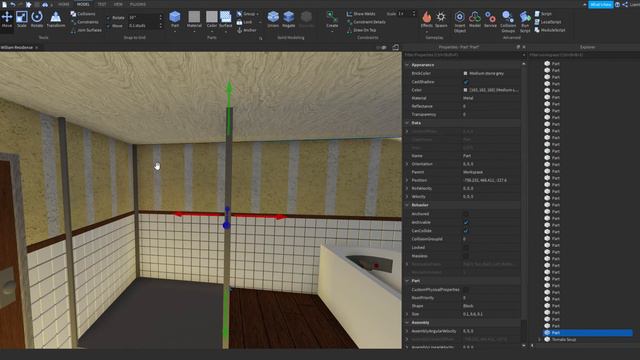Click the viewport maximize icon above the scene
The height and width of the screenshot is (360, 640).
[x=396, y=47]
